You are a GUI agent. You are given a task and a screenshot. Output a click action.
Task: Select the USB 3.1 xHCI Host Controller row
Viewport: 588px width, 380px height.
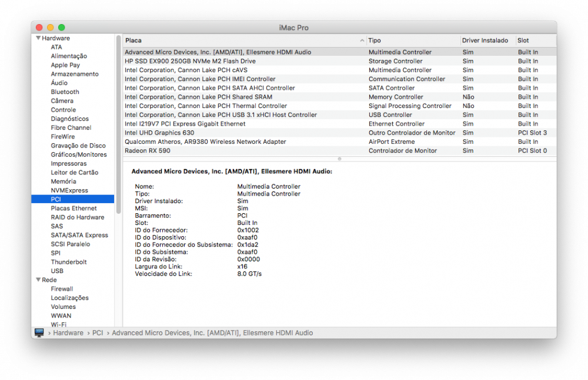[x=339, y=115]
